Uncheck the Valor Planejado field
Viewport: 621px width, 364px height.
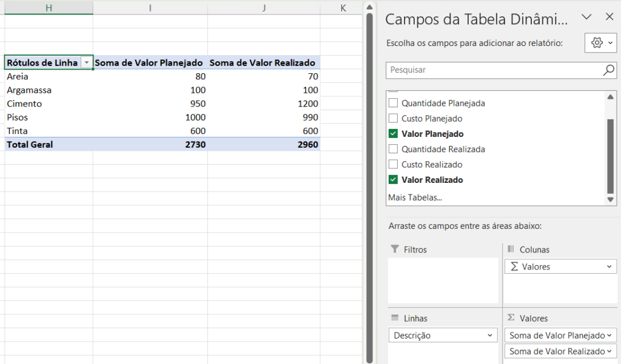coord(393,134)
